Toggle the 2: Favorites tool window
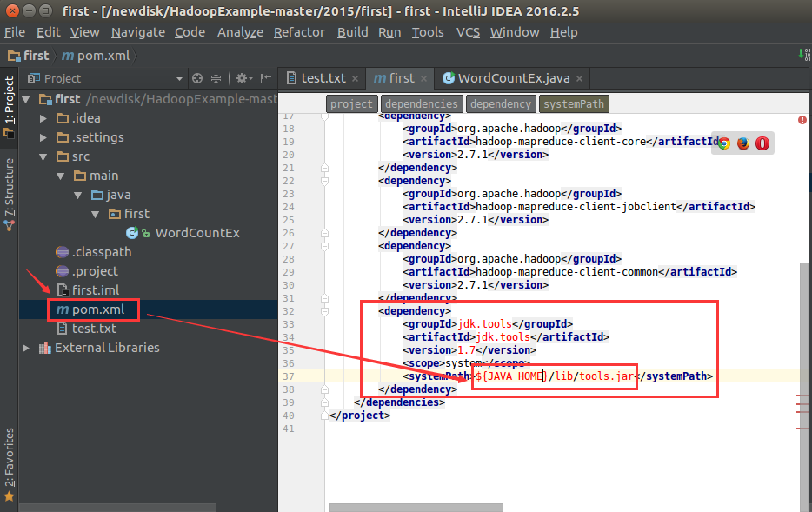 [x=9, y=463]
